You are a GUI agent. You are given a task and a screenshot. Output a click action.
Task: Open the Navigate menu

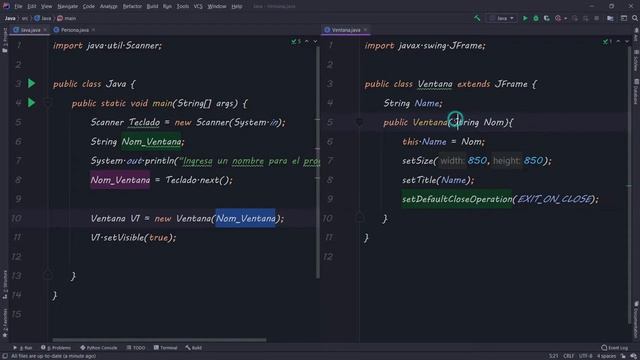[x=67, y=6]
